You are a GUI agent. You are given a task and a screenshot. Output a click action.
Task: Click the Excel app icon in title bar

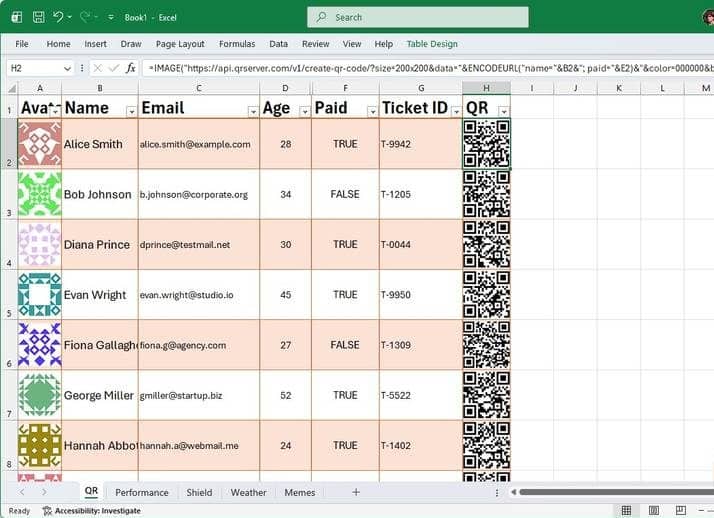point(16,17)
